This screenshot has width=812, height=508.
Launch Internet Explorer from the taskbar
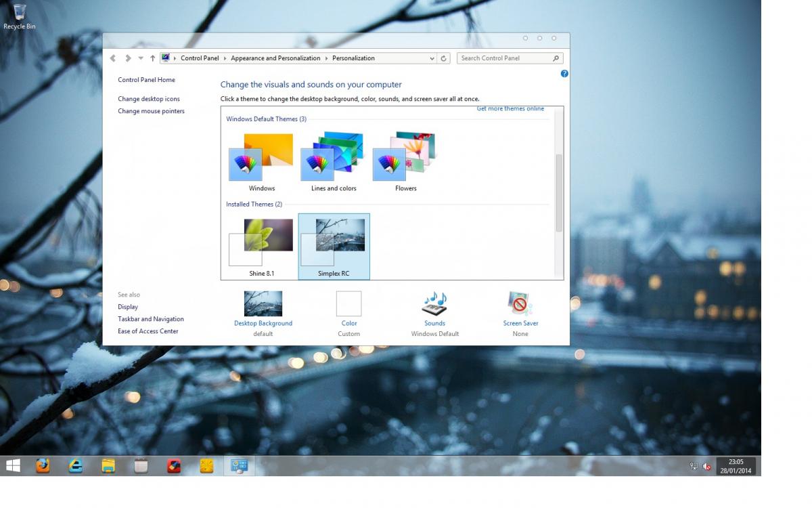(76, 466)
